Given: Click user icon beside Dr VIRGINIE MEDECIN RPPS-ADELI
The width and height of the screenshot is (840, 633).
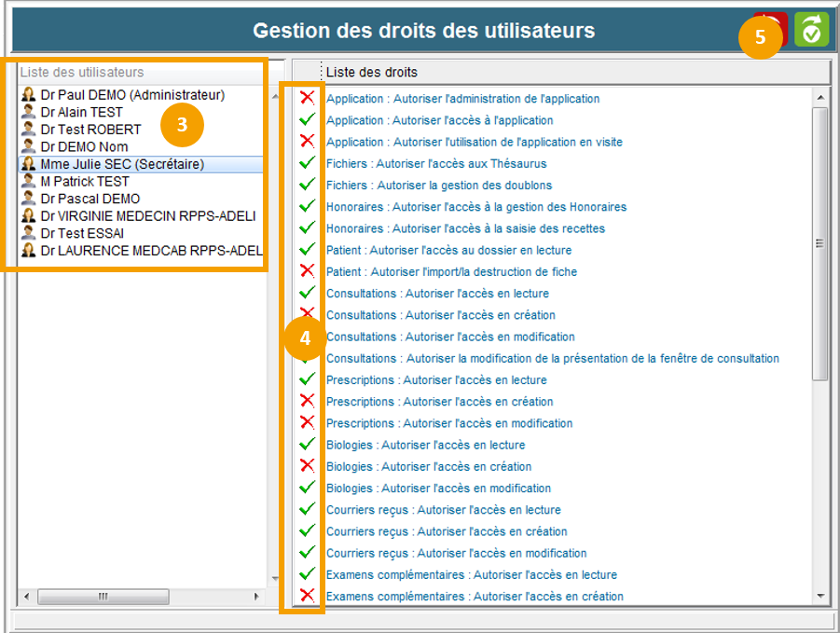Looking at the screenshot, I should [x=28, y=216].
